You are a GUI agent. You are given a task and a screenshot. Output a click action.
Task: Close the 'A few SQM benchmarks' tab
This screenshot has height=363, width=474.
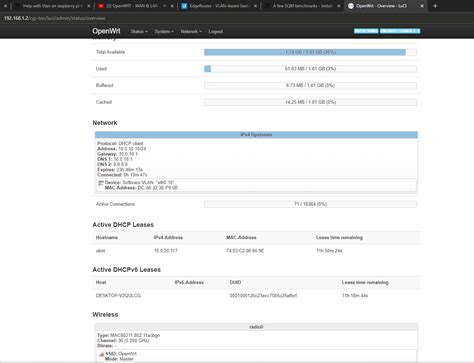pos(338,6)
